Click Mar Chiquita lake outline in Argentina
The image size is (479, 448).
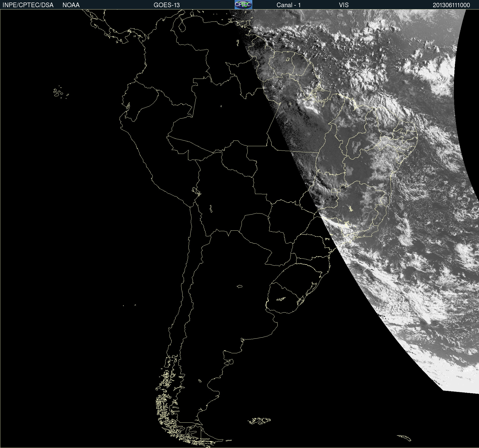tap(239, 286)
